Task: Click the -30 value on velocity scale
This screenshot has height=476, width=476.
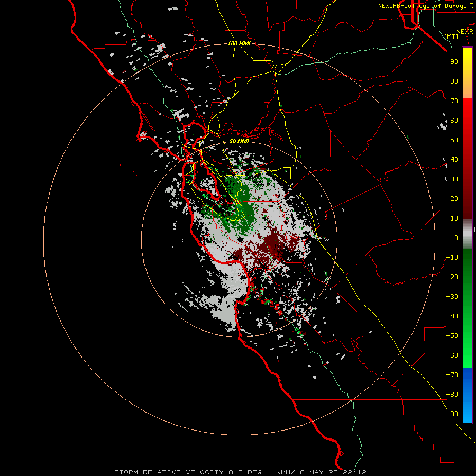Action: point(452,297)
